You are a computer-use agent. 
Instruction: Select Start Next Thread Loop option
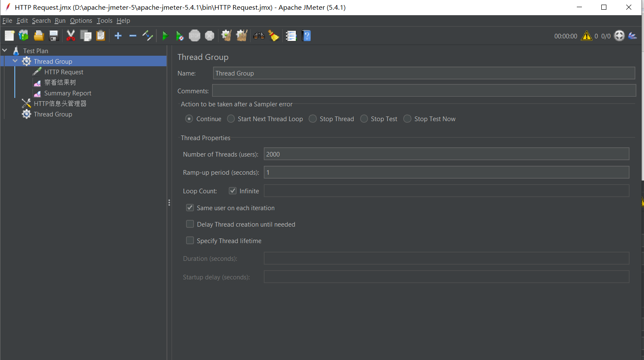pos(231,119)
